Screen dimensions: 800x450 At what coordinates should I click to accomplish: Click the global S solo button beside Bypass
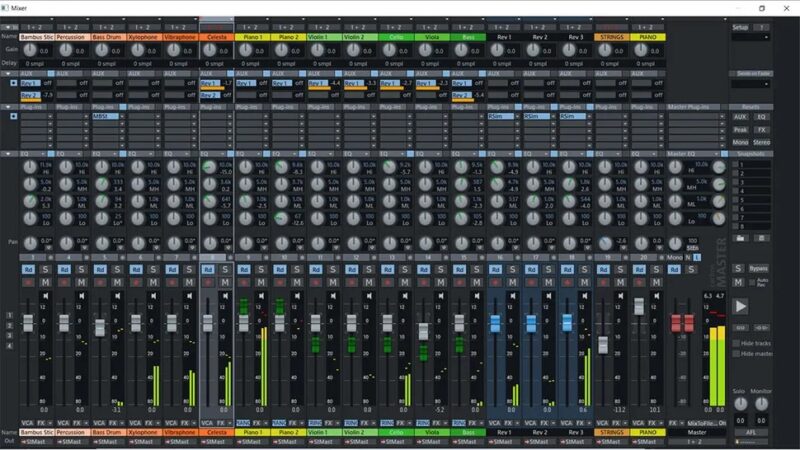(x=738, y=268)
